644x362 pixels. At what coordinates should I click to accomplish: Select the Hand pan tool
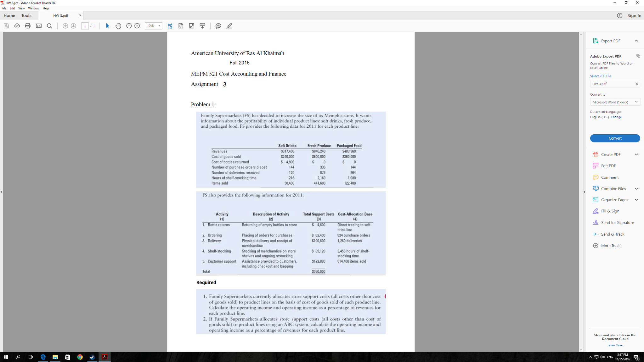coord(118,26)
